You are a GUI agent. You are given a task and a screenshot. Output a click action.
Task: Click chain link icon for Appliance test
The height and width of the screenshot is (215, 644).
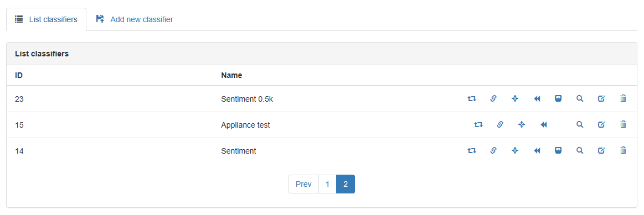(x=500, y=125)
